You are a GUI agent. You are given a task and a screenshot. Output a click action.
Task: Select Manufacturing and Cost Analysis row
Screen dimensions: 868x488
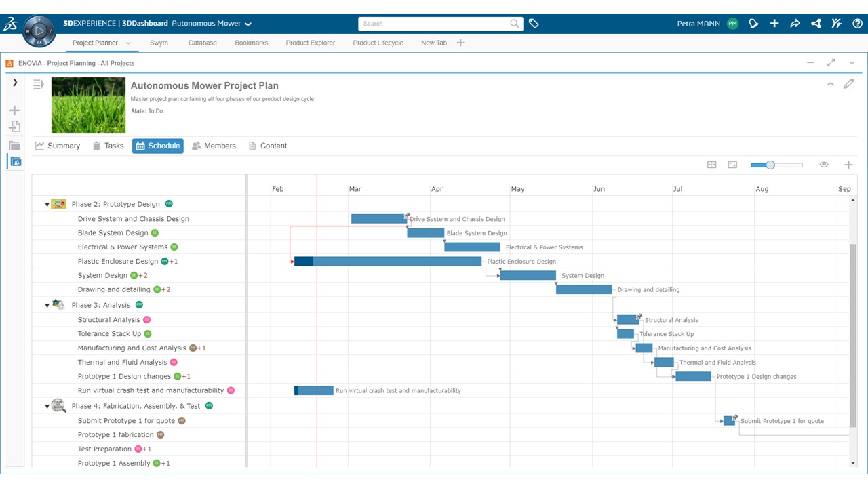(x=139, y=348)
